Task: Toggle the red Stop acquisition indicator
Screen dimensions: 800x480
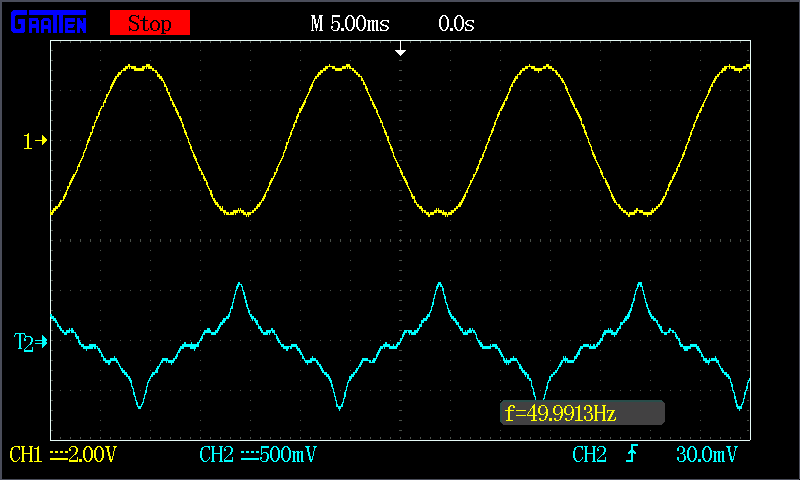Action: [x=149, y=24]
